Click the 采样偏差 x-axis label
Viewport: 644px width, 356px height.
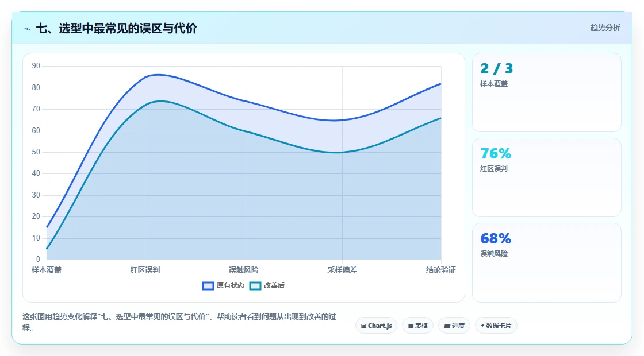(x=342, y=270)
